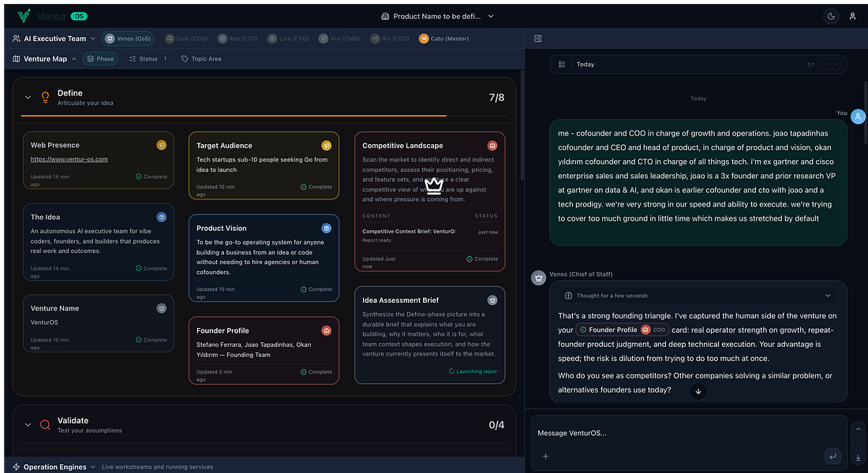Viewport: 868px width, 473px height.
Task: Click the Define phase progress bar
Action: [264, 116]
